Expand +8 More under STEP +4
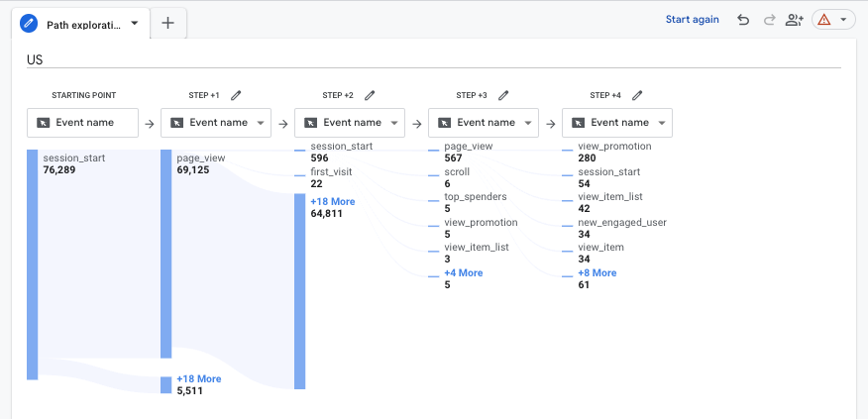Image resolution: width=868 pixels, height=419 pixels. tap(597, 272)
